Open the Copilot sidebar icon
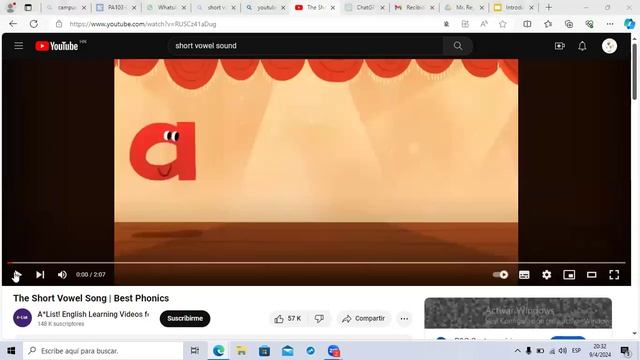Viewport: 640px width, 360px height. (629, 24)
